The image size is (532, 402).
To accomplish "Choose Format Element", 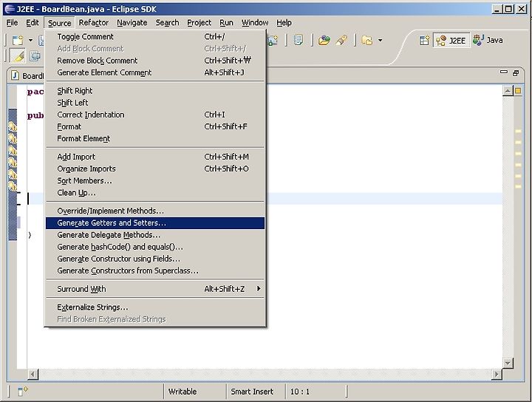I will tap(155, 138).
